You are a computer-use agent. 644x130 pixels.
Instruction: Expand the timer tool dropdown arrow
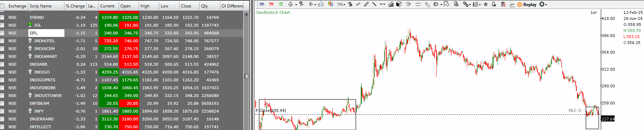click(296, 5)
